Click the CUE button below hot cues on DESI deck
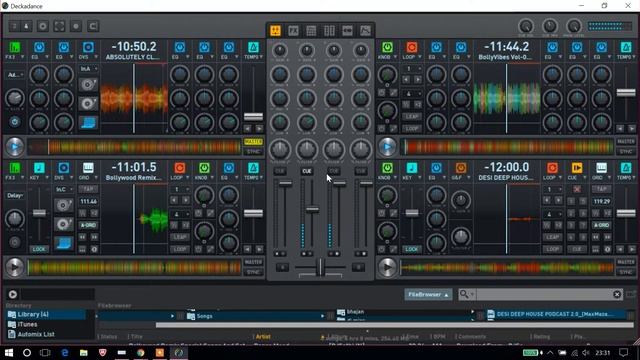 point(577,249)
